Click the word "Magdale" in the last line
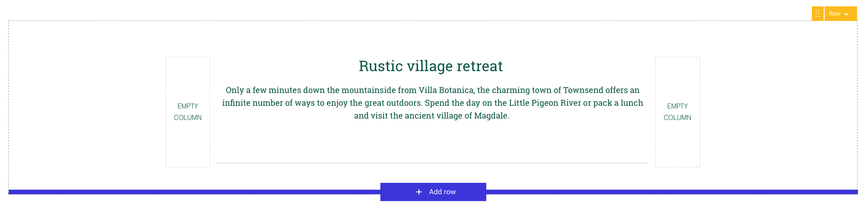 point(491,116)
